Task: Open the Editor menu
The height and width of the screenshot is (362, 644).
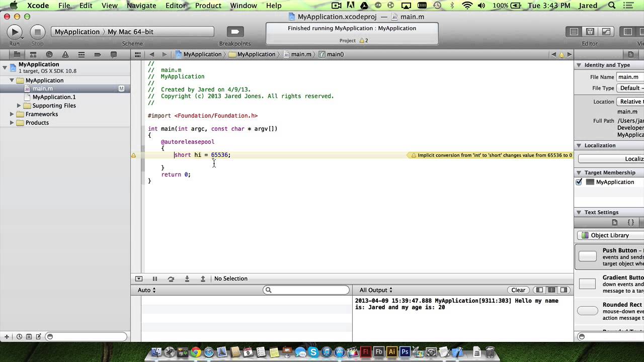Action: [x=176, y=6]
